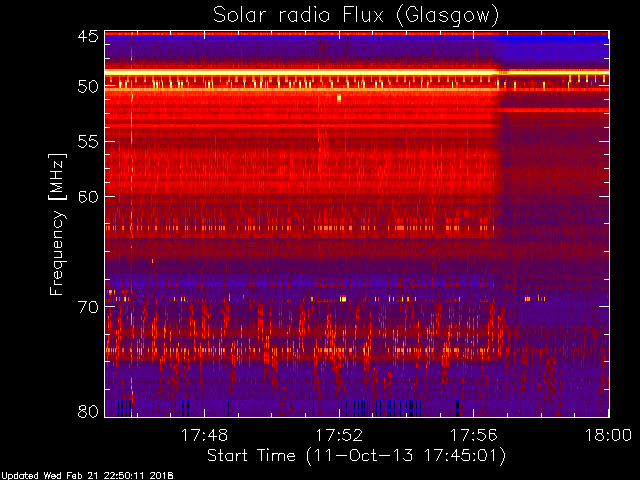The image size is (640, 480).
Task: Click the 'Updated Wed Feb 21 22:50:11 2018' footer
Action: [x=87, y=476]
